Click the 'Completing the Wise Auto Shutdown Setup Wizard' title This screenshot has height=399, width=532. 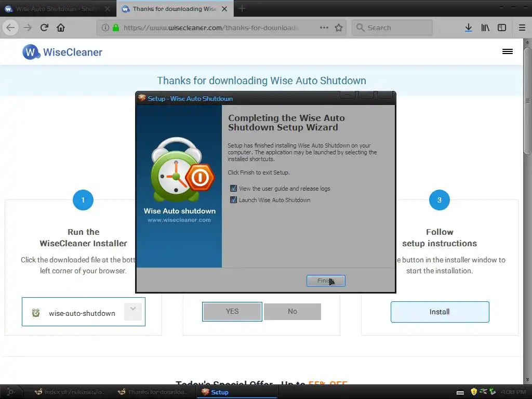click(286, 123)
